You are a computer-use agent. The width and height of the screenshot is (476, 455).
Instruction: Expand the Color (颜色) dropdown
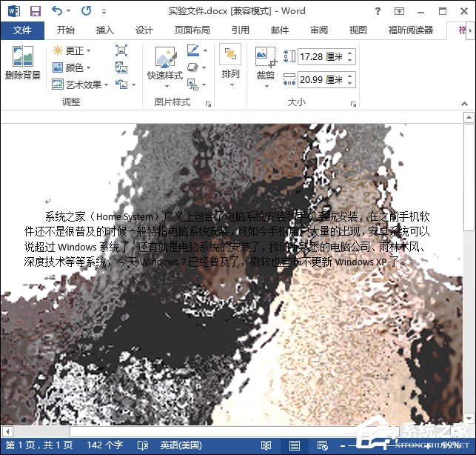coord(73,67)
